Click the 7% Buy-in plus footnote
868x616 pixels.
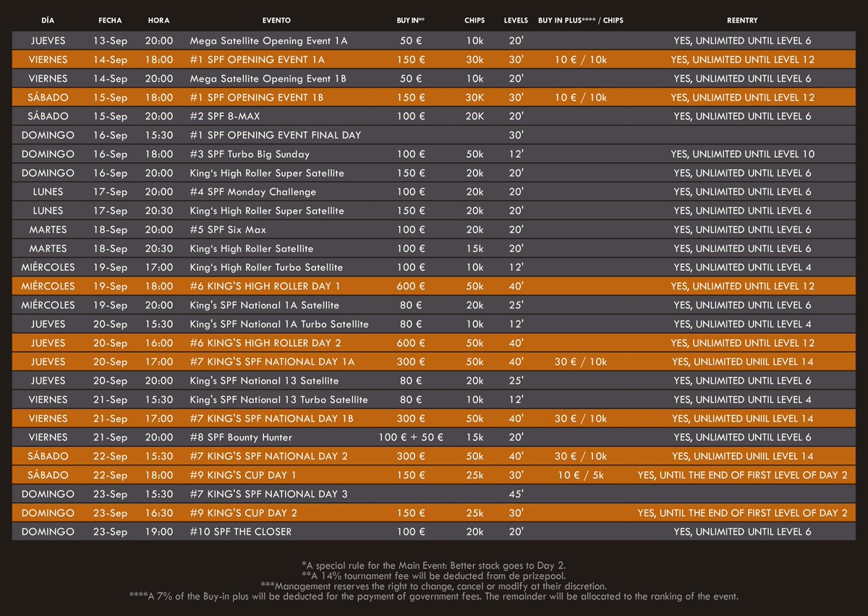pyautogui.click(x=434, y=596)
